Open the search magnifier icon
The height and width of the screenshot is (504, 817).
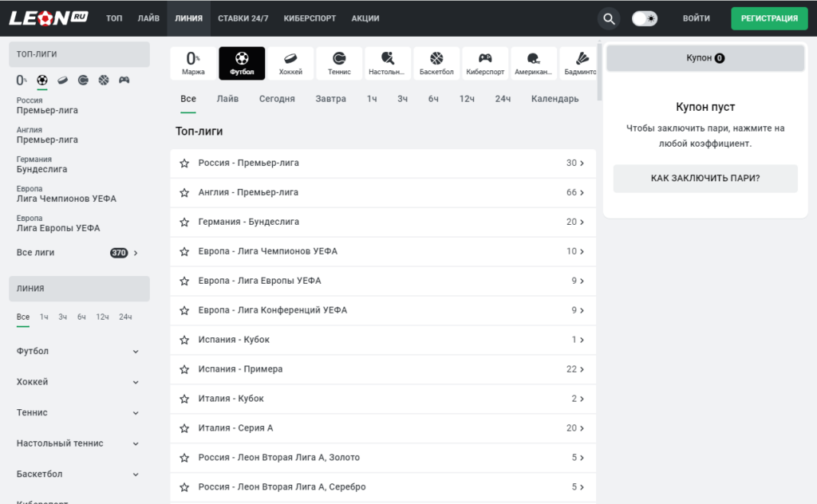click(x=609, y=19)
